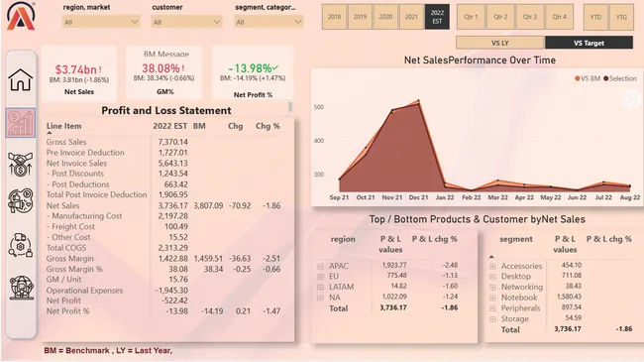Toggle comparison to VS Target

tap(589, 43)
